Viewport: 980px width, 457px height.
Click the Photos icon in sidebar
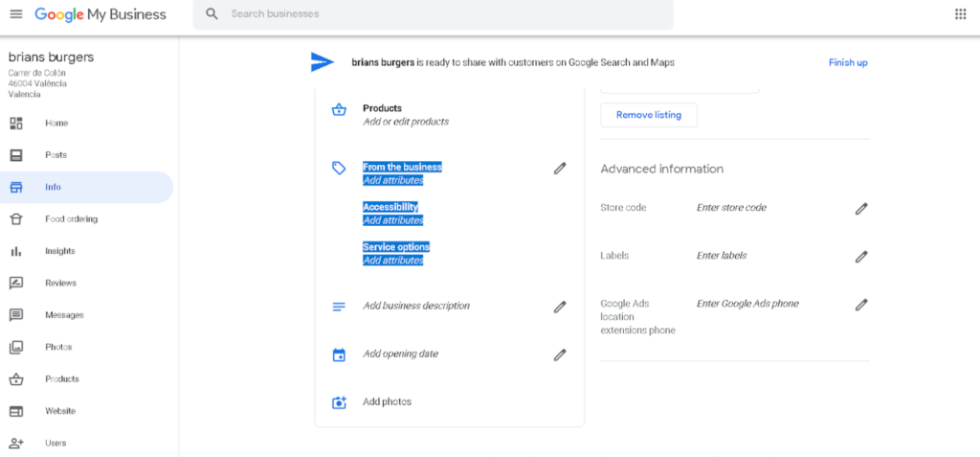(x=16, y=347)
